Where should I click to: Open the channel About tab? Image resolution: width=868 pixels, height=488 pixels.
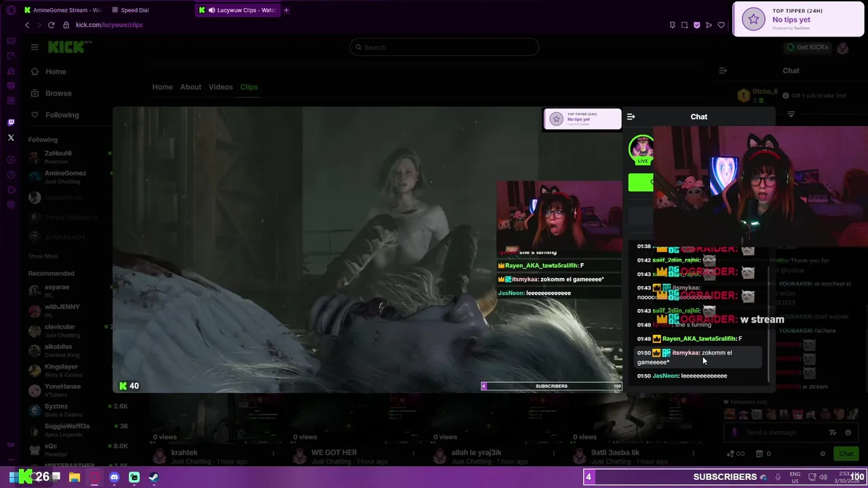[x=191, y=87]
